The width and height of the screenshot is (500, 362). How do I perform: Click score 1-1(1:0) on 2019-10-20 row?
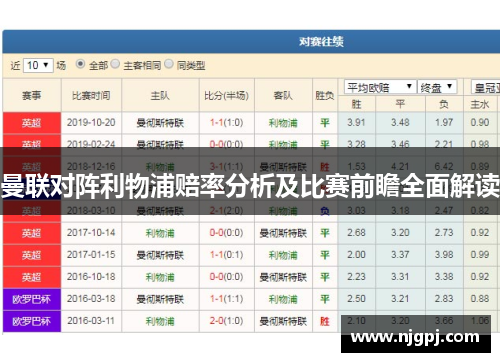tap(227, 123)
